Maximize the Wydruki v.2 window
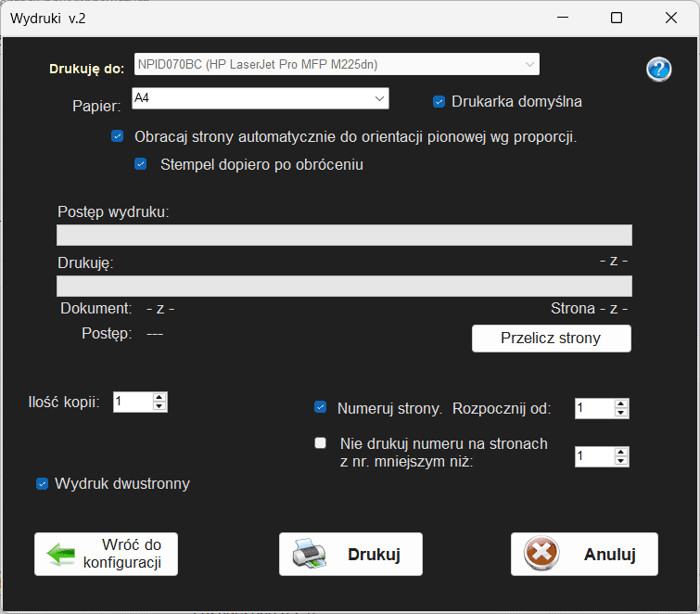The image size is (700, 614). point(617,18)
